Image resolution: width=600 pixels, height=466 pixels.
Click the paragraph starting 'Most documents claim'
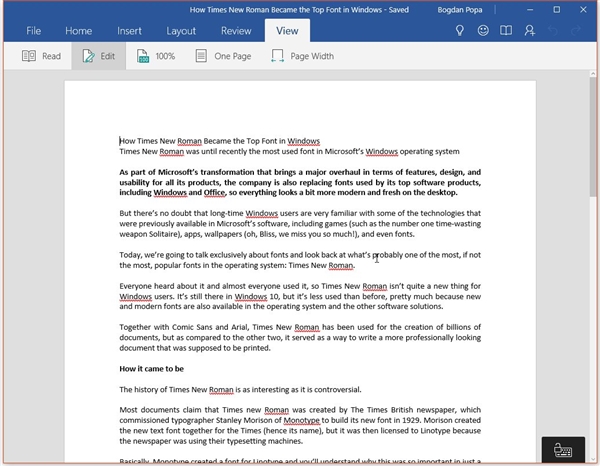click(300, 425)
